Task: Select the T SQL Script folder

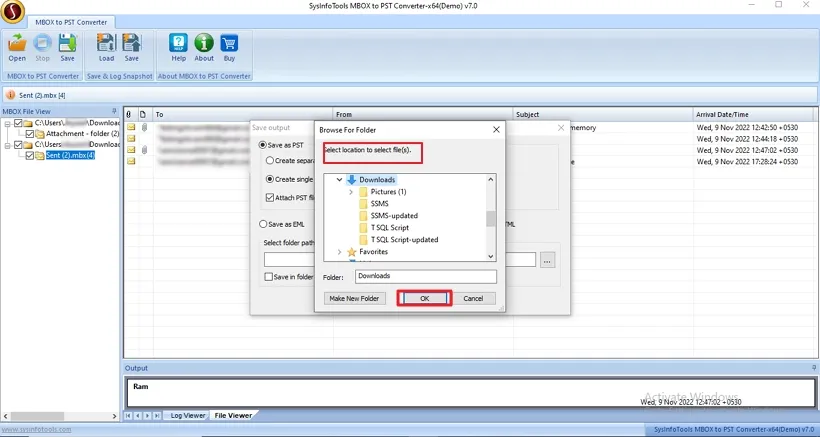Action: click(390, 227)
